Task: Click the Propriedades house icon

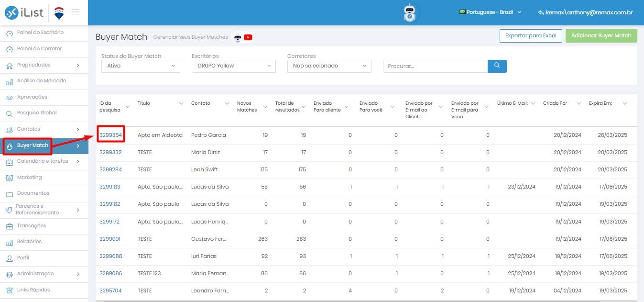Action: click(10, 66)
